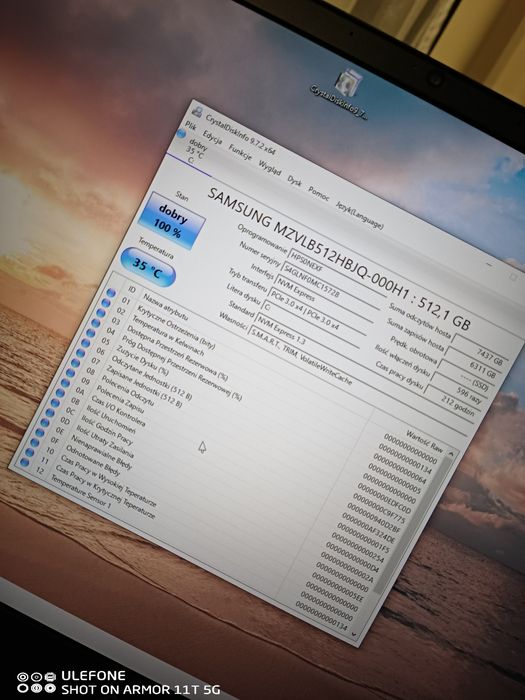Minimize the CrystalDiskInfo window
Image resolution: width=525 pixels, height=700 pixels.
pos(490,265)
